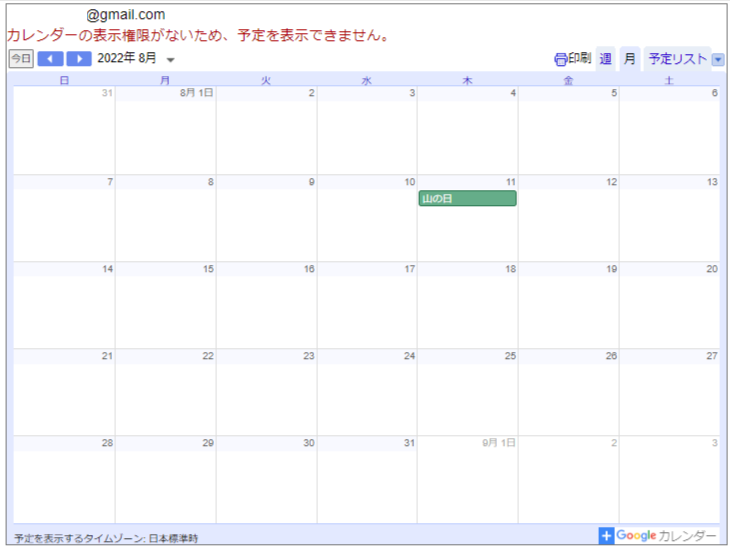Click day number 27
730x548 pixels.
coord(712,356)
